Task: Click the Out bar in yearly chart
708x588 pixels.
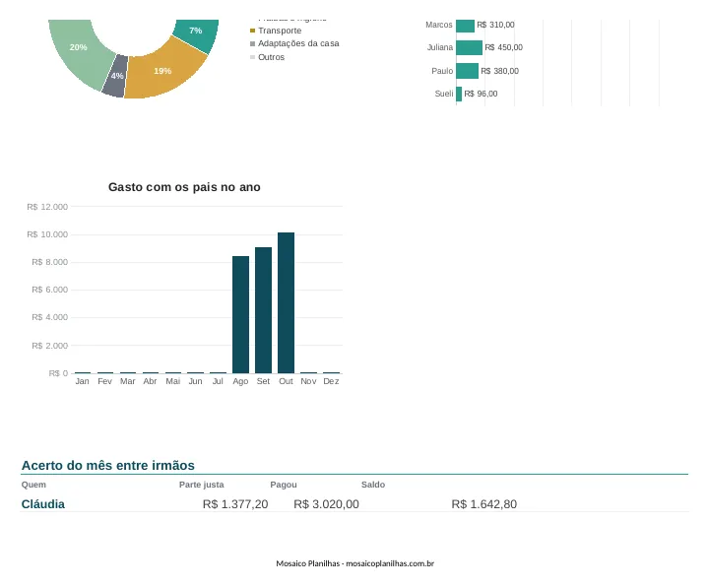Action: tap(286, 303)
